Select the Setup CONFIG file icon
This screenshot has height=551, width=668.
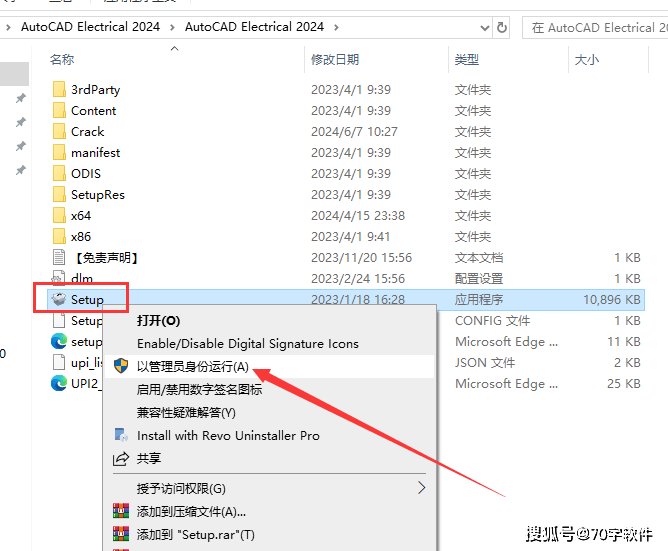pyautogui.click(x=59, y=320)
